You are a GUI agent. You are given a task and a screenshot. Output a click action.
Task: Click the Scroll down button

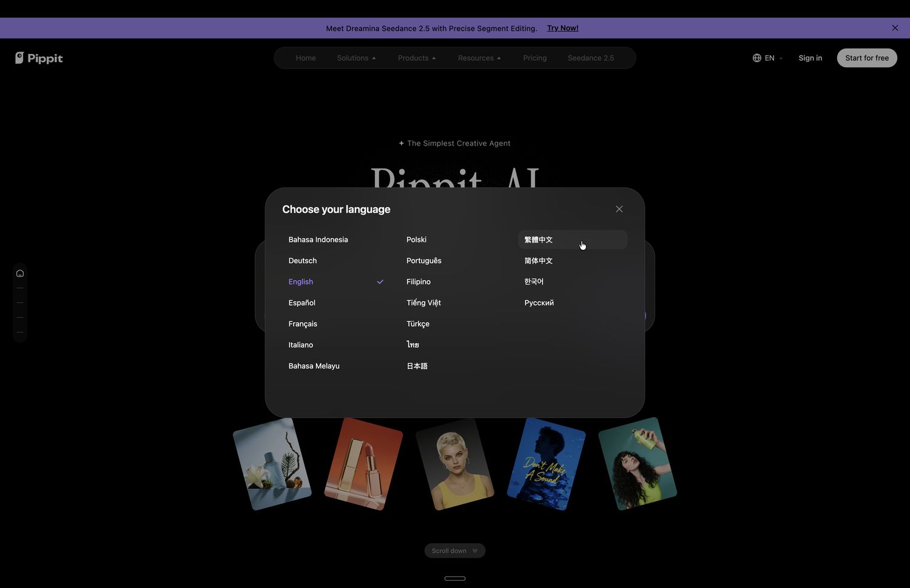pyautogui.click(x=455, y=551)
